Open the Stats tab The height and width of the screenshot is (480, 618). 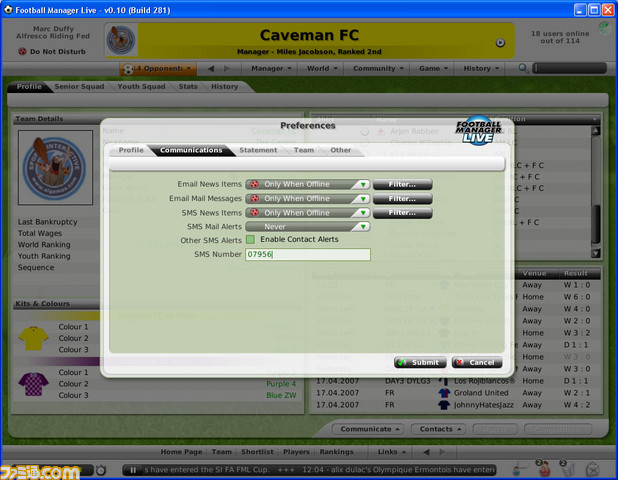coord(188,86)
